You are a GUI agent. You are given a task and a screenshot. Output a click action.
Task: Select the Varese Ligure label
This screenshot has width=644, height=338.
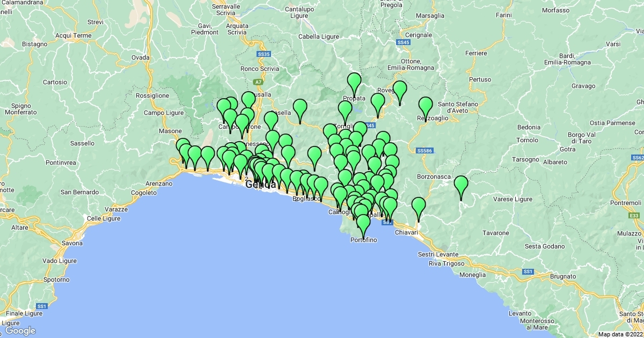click(513, 199)
